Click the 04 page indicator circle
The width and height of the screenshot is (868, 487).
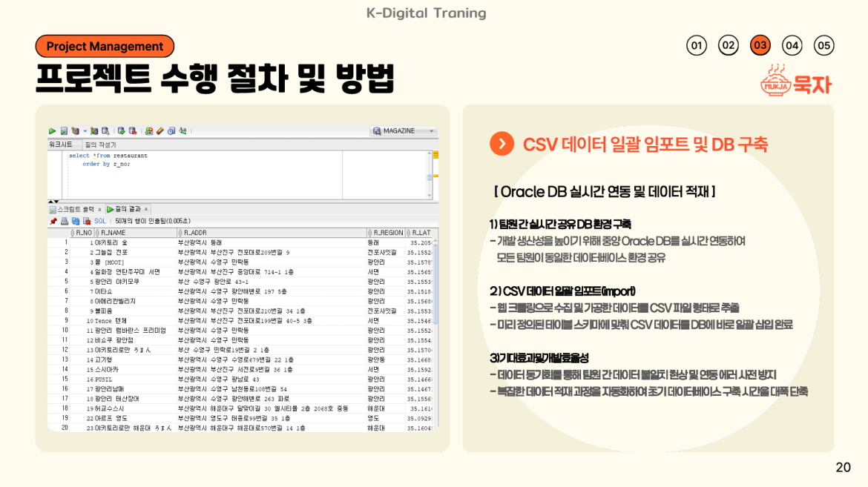tap(792, 45)
